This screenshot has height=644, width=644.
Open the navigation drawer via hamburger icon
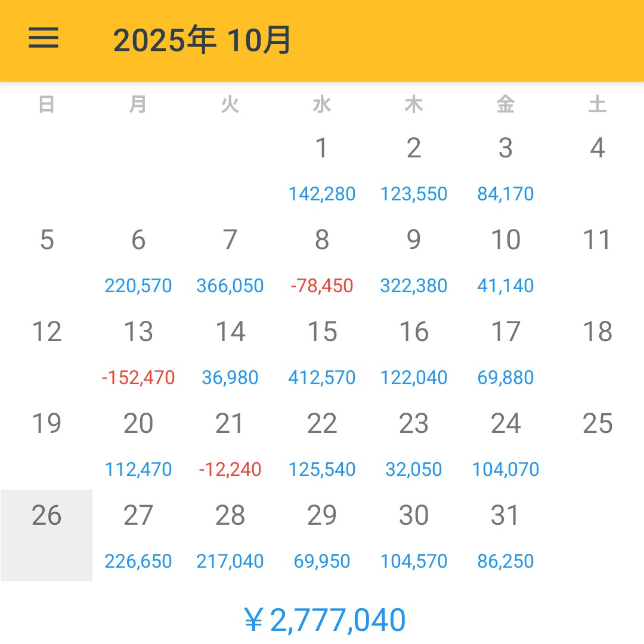click(x=42, y=38)
